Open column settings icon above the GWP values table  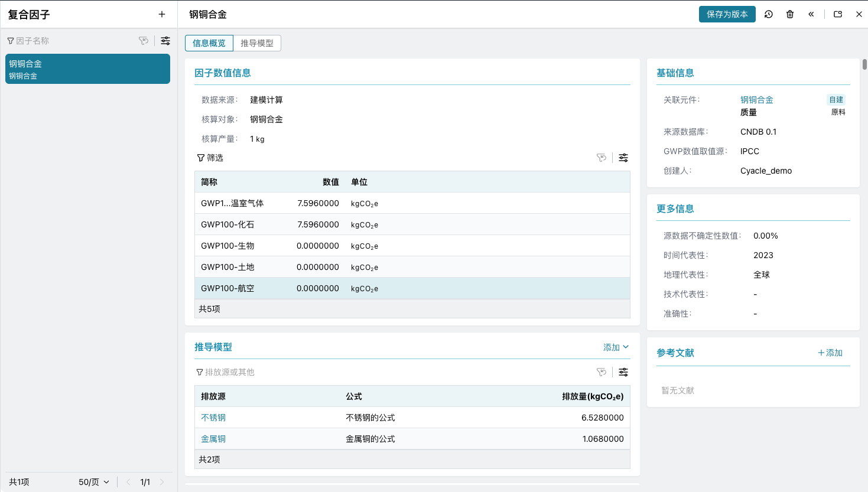click(x=623, y=158)
